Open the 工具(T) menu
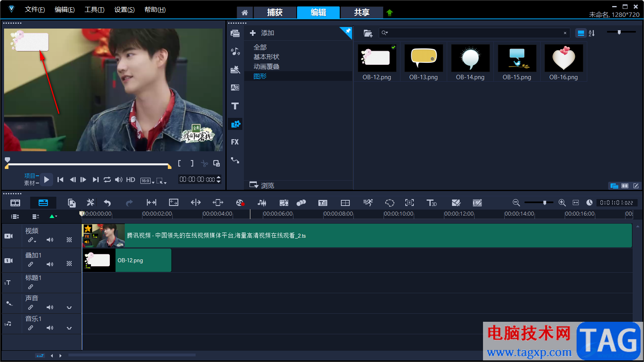 (x=94, y=10)
